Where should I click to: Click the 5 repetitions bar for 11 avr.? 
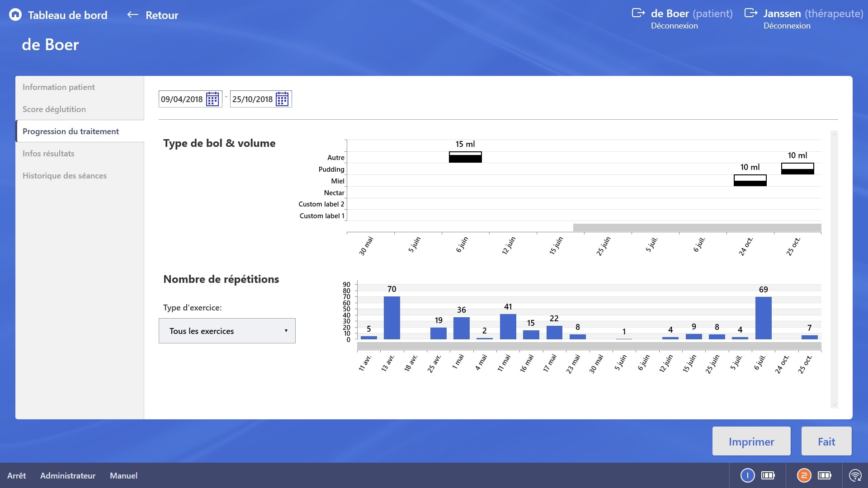point(369,338)
